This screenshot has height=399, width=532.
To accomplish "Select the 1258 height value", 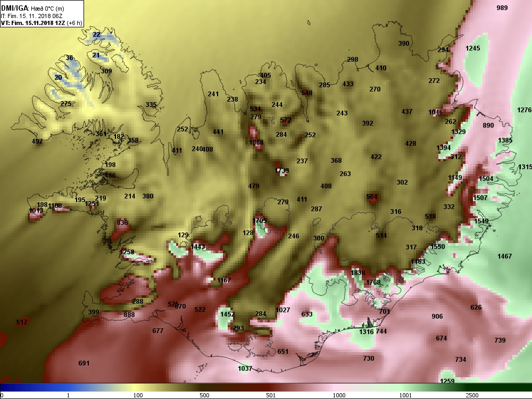I will coord(127,252).
